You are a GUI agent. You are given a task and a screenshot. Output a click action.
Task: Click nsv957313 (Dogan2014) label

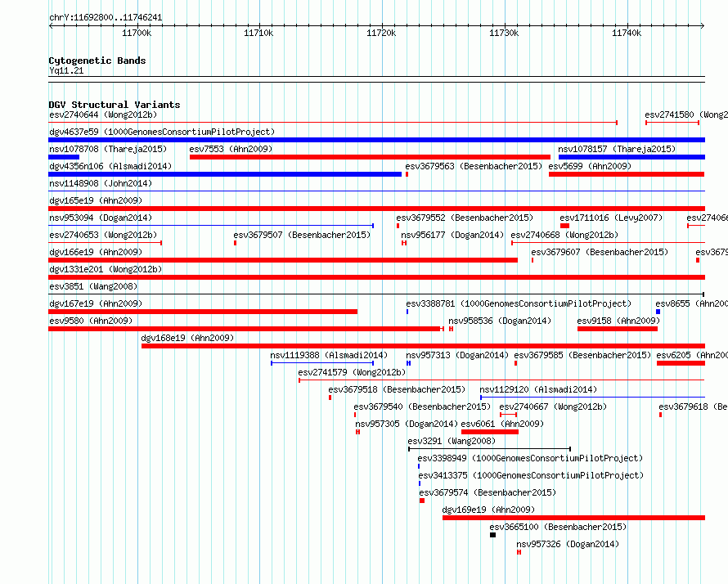457,355
